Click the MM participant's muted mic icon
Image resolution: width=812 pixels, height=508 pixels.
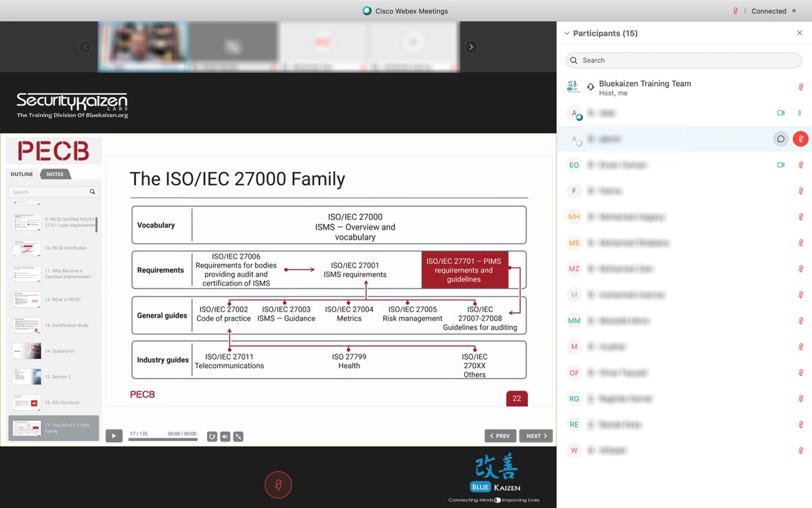point(800,320)
